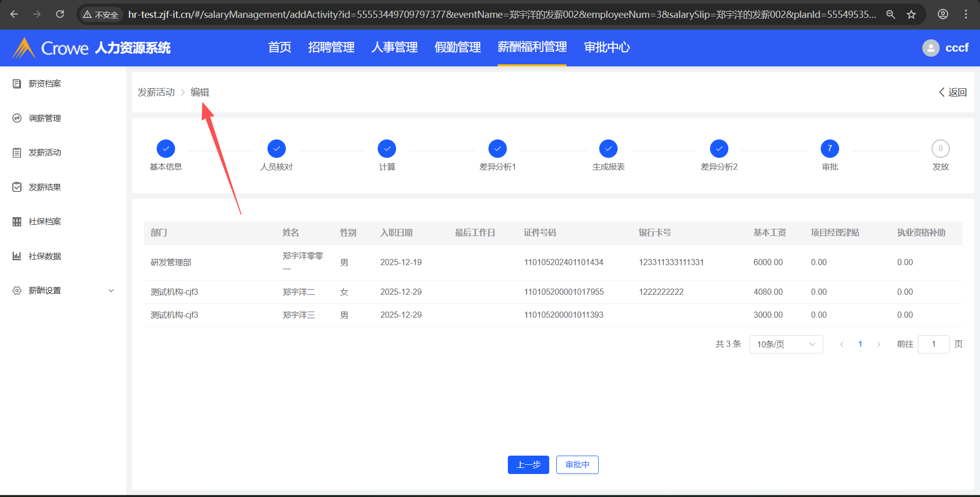Select step 8 发放 circle

[x=940, y=149]
